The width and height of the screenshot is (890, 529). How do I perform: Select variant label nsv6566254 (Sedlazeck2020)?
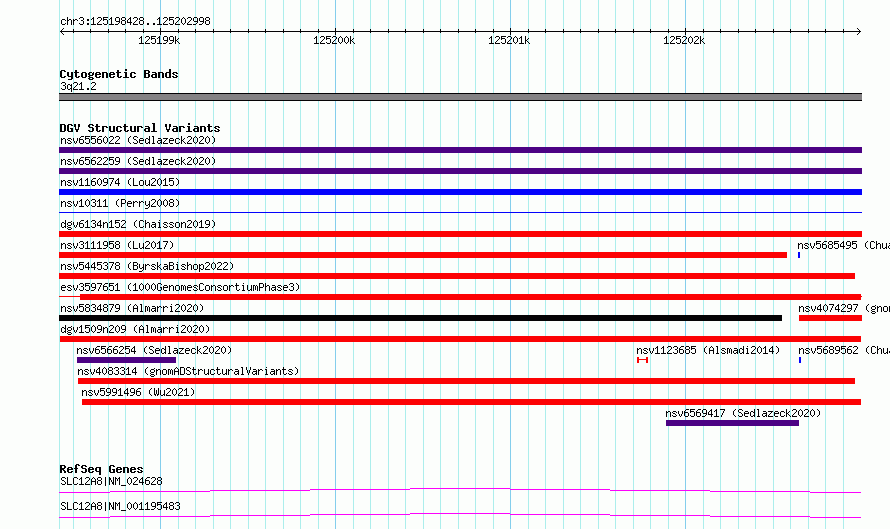point(154,350)
